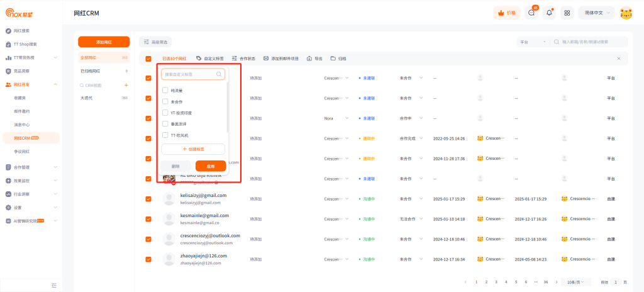
Task: Click the orange 应用 apply button
Action: tap(211, 166)
